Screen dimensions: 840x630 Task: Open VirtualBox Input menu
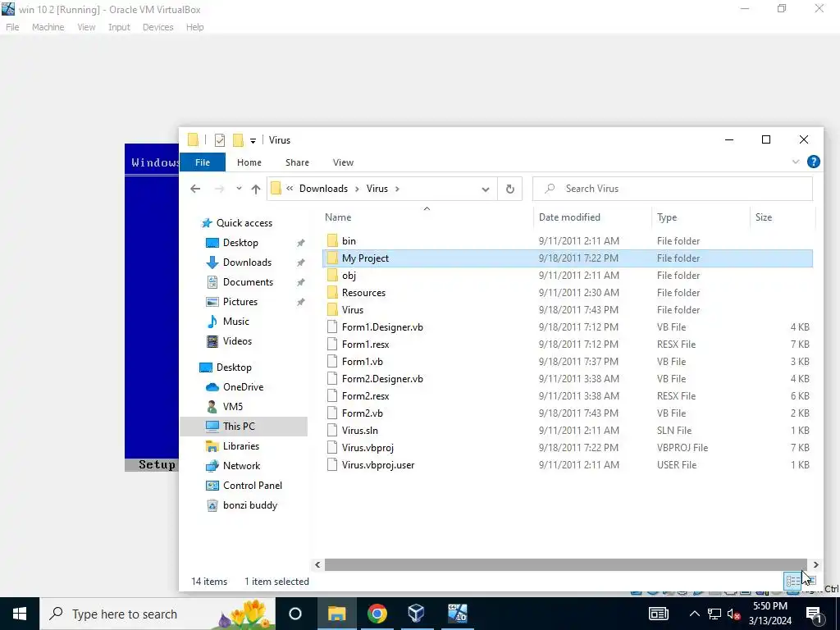click(x=119, y=27)
